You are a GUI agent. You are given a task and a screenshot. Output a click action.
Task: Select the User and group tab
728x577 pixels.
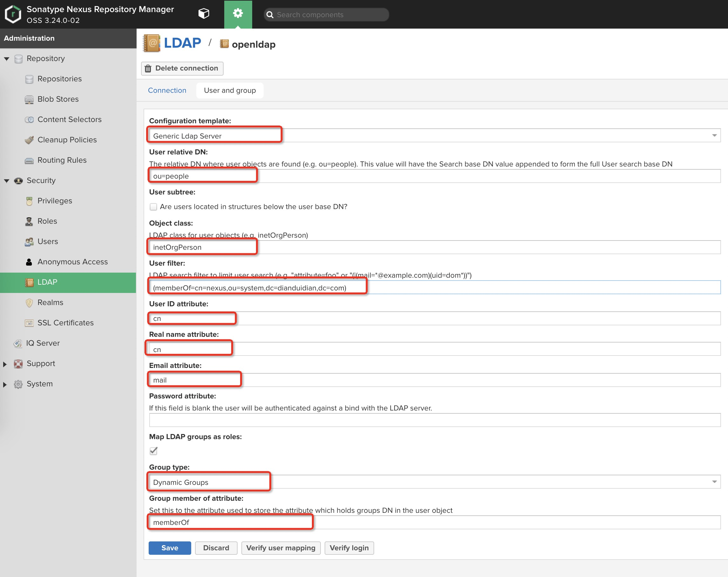[230, 91]
